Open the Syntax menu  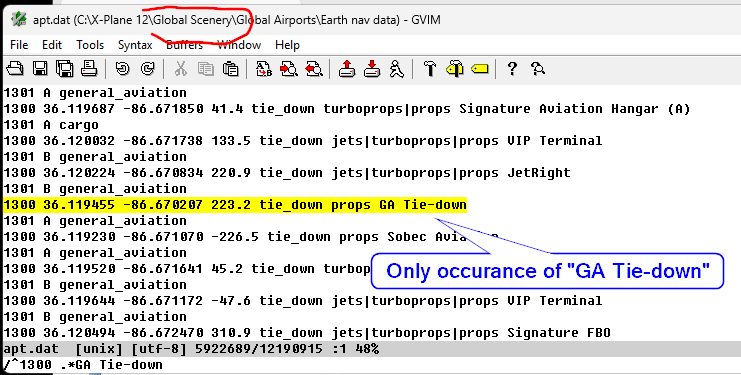click(135, 45)
